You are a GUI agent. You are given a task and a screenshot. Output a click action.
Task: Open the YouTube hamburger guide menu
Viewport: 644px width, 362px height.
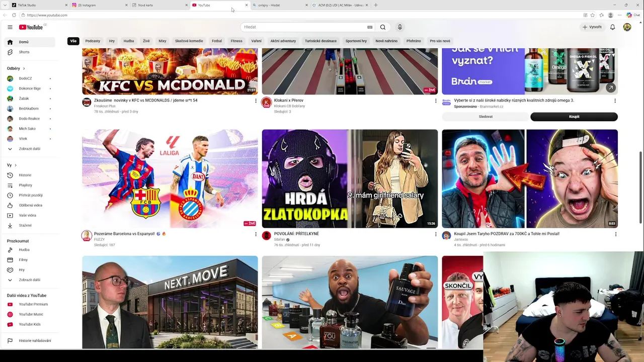point(10,27)
